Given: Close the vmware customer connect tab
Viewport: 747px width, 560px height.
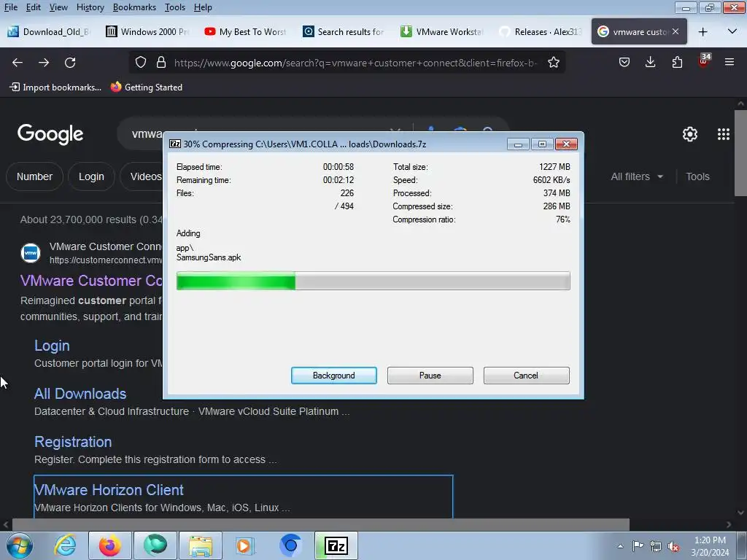Looking at the screenshot, I should pyautogui.click(x=676, y=31).
